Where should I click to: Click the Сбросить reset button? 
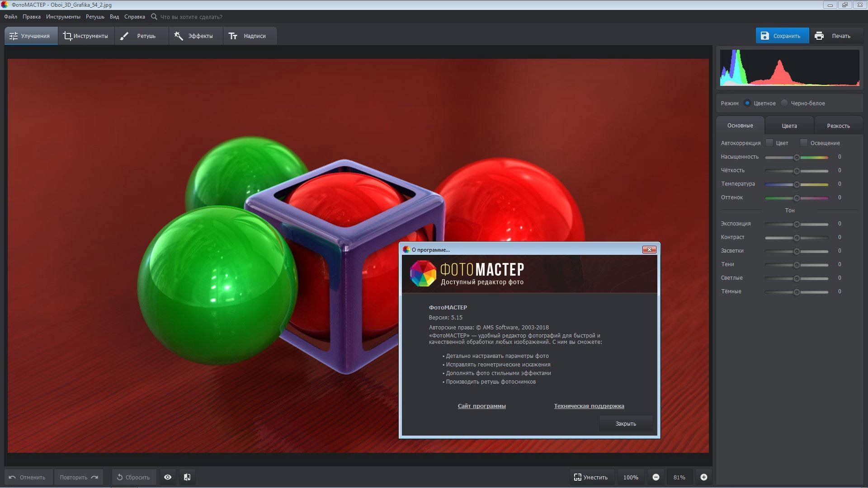point(134,477)
